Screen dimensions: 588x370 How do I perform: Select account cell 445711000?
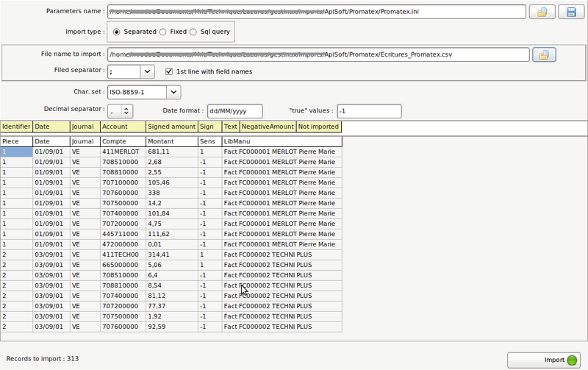[x=123, y=234]
